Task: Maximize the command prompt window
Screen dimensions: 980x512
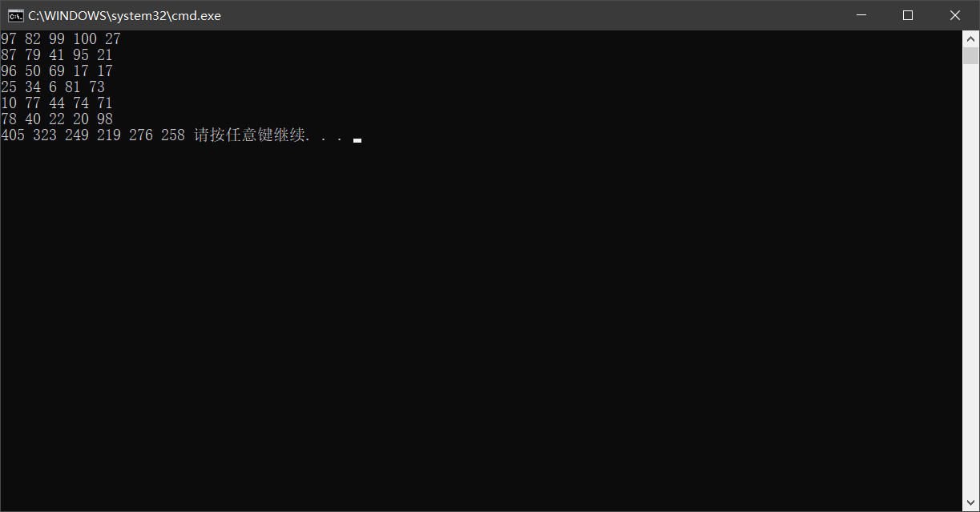Action: coord(908,15)
